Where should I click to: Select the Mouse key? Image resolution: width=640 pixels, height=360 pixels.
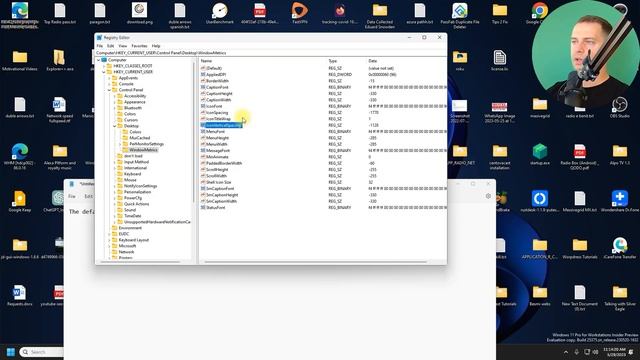tap(130, 180)
